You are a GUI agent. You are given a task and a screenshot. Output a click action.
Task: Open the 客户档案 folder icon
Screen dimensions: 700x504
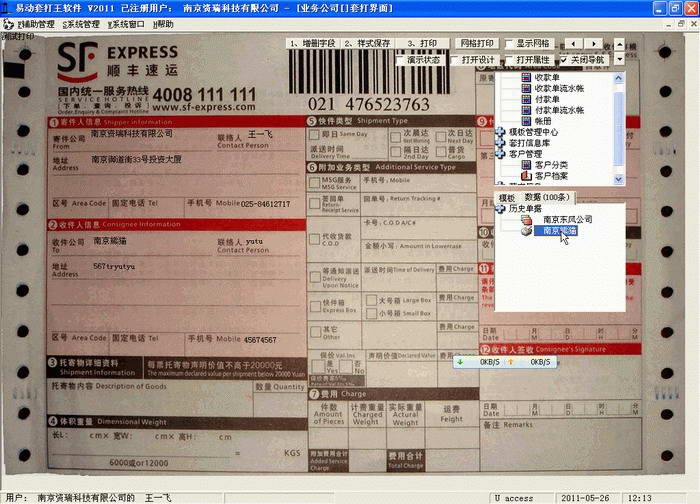tap(526, 176)
